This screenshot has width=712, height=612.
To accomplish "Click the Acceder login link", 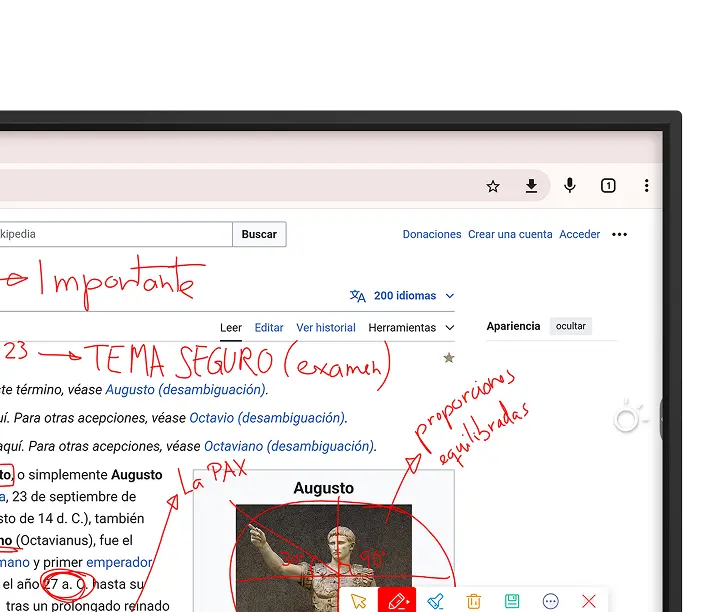I will click(579, 234).
